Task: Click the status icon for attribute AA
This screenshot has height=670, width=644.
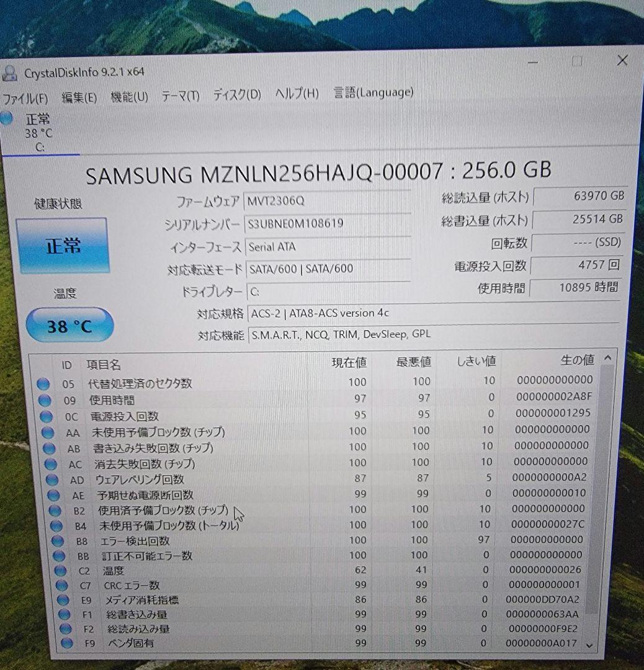Action: pos(48,433)
